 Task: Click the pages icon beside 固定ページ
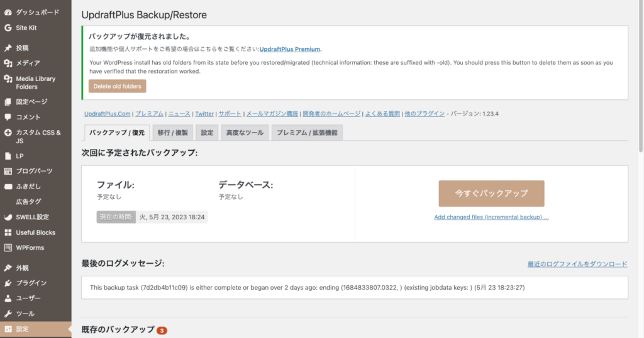coord(8,102)
